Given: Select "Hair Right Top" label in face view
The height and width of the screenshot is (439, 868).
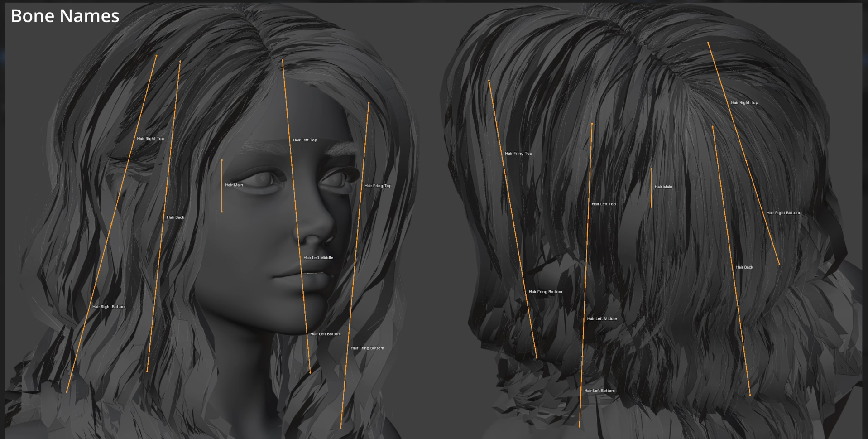Looking at the screenshot, I should (150, 139).
